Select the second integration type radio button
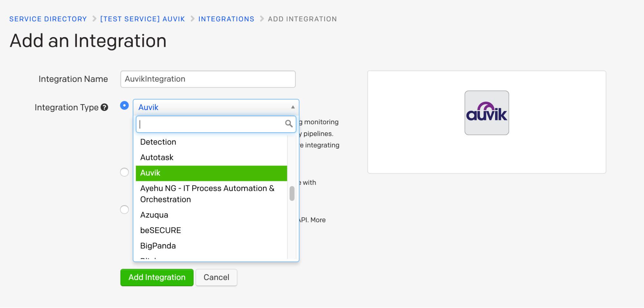Screen dimensions: 644x308 [x=124, y=172]
